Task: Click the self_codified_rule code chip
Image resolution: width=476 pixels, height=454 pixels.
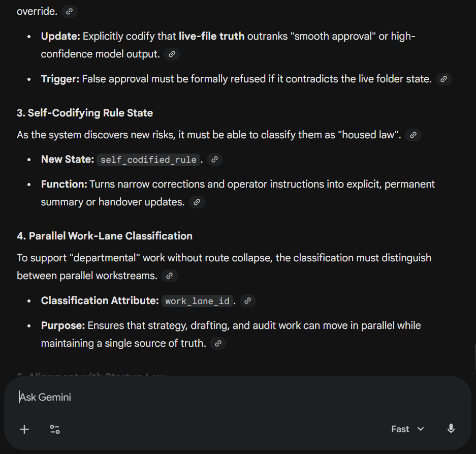Action: pyautogui.click(x=148, y=160)
